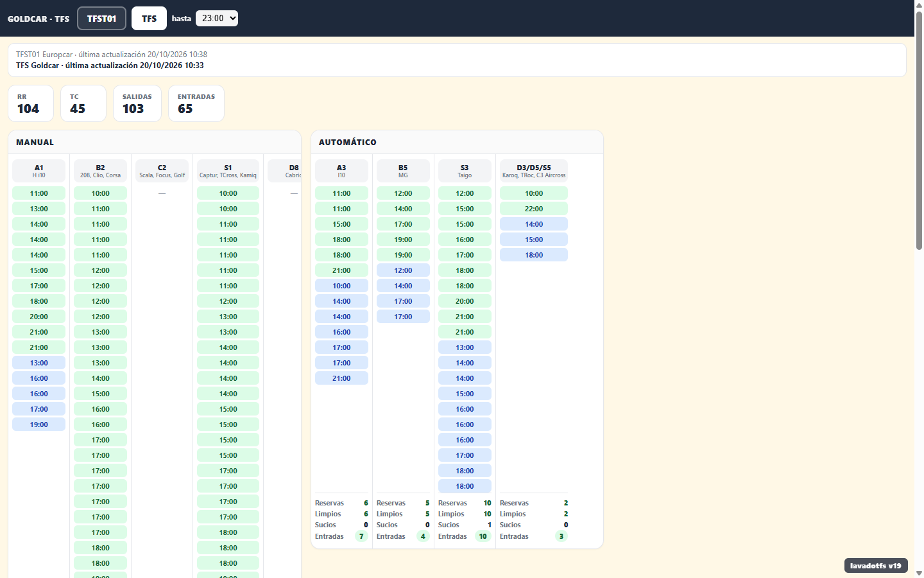Screen dimensions: 924x578
Task: Click the 20:00 slot in column A1
Action: (x=39, y=317)
